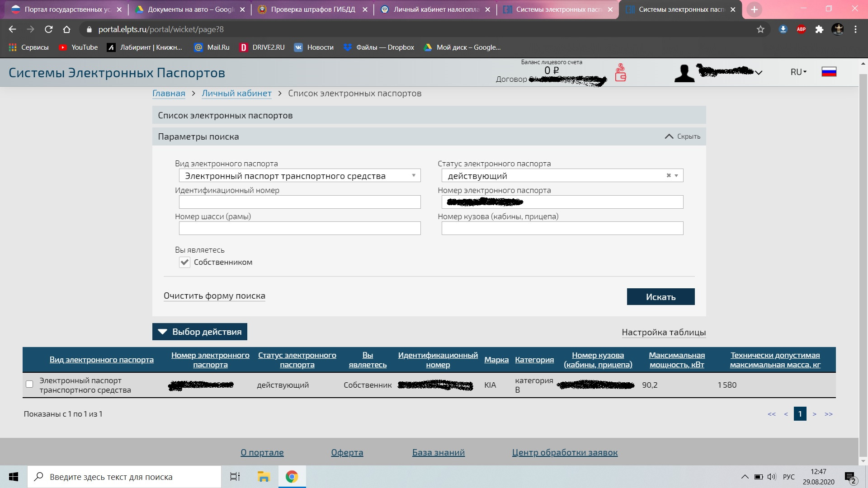Open the Windows notification center
Image resolution: width=868 pixels, height=488 pixels.
(x=850, y=477)
